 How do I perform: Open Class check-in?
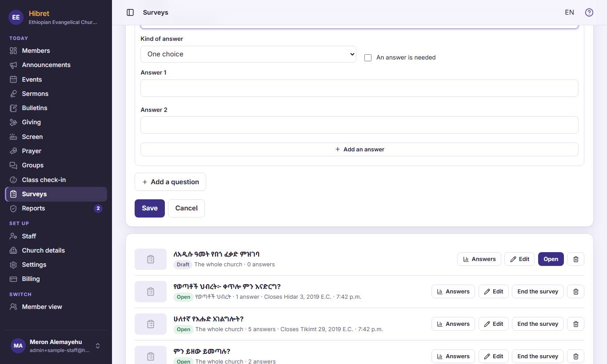[56, 180]
